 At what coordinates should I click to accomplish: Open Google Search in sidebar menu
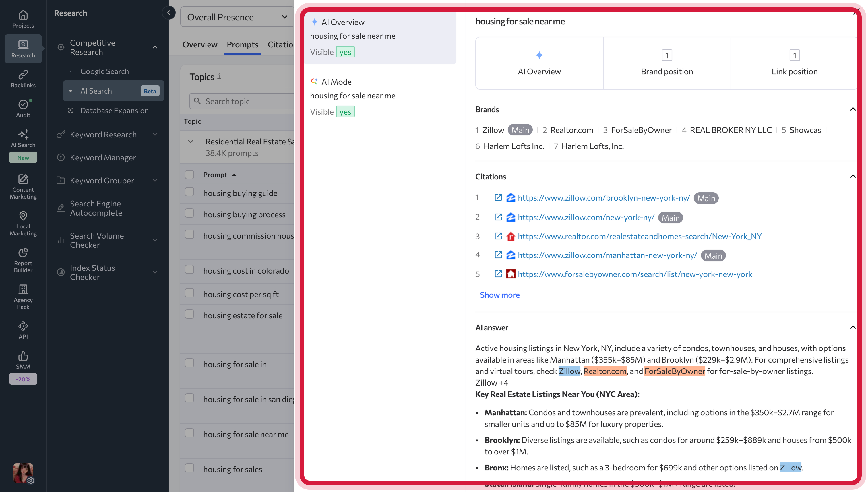[104, 71]
